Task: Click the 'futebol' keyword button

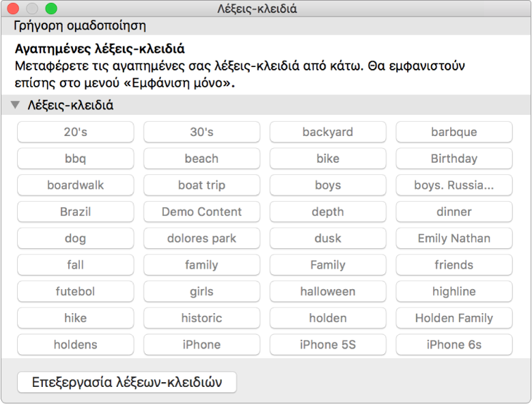Action: [x=75, y=291]
